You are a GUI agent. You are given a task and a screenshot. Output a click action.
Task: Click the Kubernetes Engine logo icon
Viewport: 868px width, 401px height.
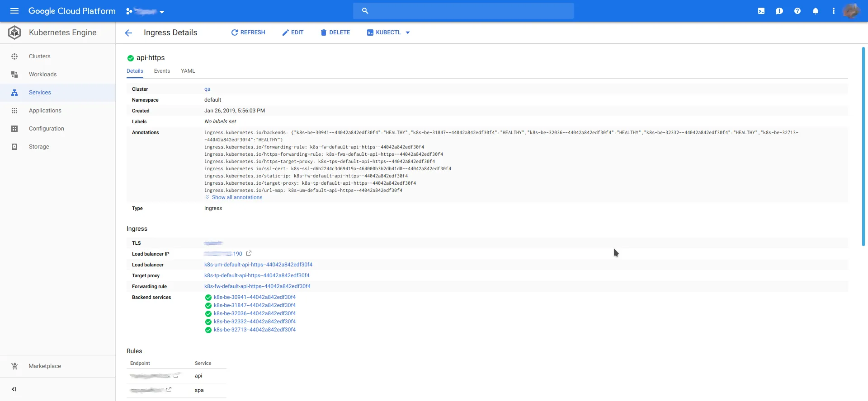(x=14, y=33)
